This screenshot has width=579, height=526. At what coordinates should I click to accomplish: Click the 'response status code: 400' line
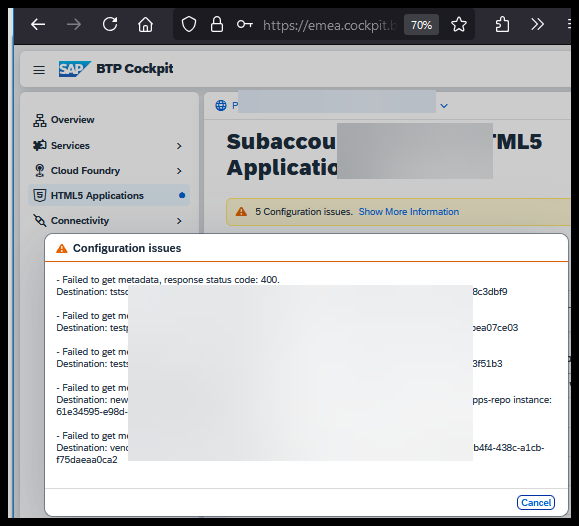[x=168, y=280]
